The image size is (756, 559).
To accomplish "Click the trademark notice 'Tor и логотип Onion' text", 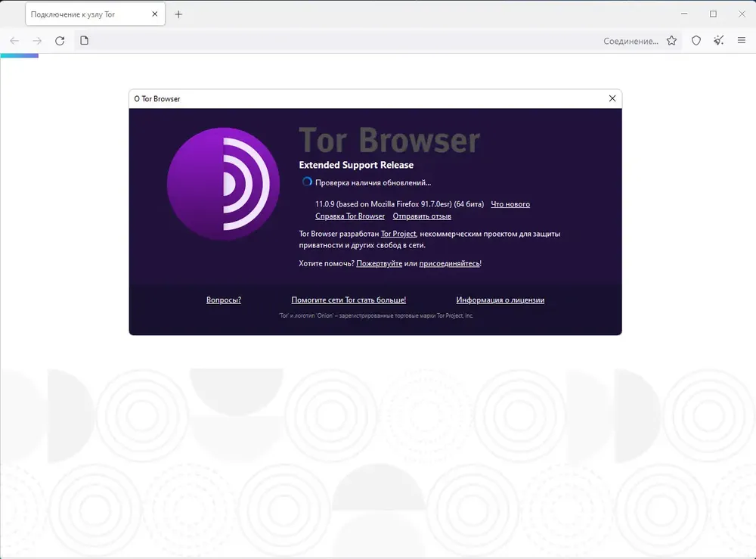I will (376, 315).
